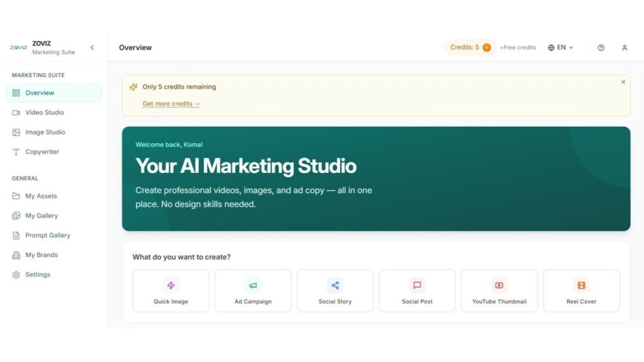Click the Welcome back, Komal text

169,145
